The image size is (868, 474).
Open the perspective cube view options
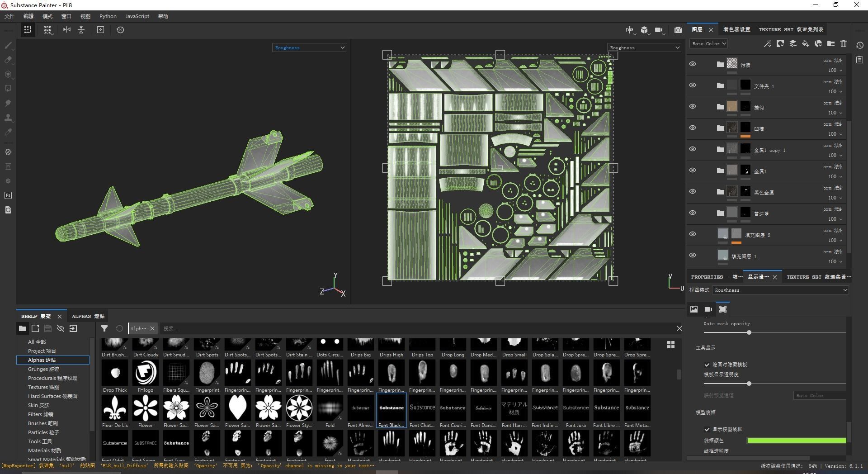645,30
